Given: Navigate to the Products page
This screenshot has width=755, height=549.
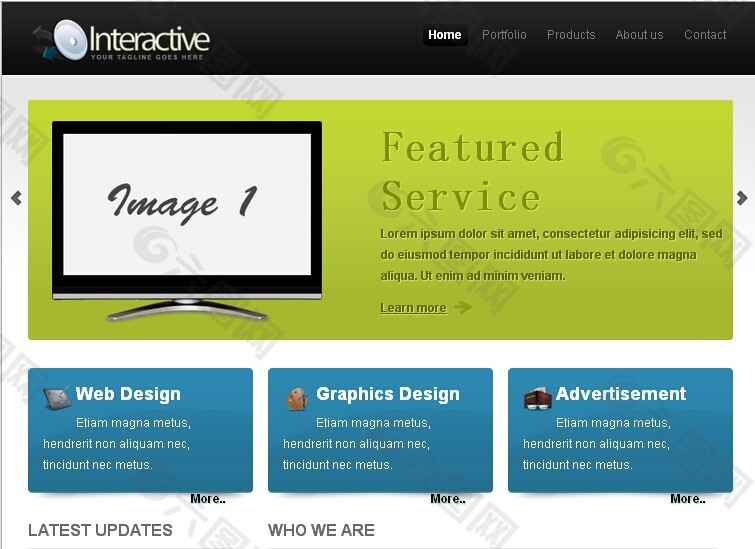Looking at the screenshot, I should pyautogui.click(x=571, y=35).
